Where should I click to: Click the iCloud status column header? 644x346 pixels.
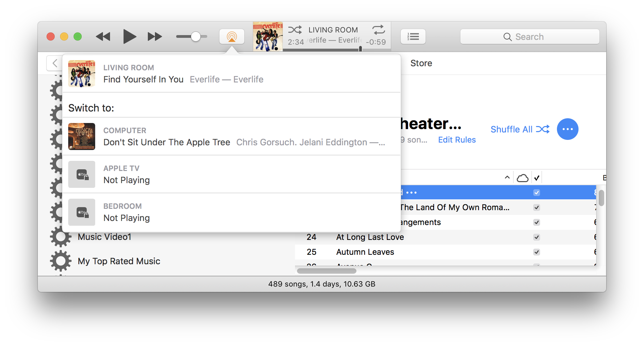522,178
